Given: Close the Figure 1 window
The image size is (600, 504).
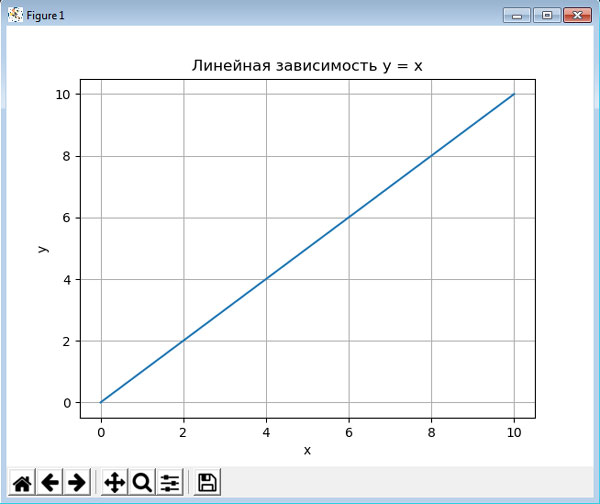Looking at the screenshot, I should click(x=577, y=15).
